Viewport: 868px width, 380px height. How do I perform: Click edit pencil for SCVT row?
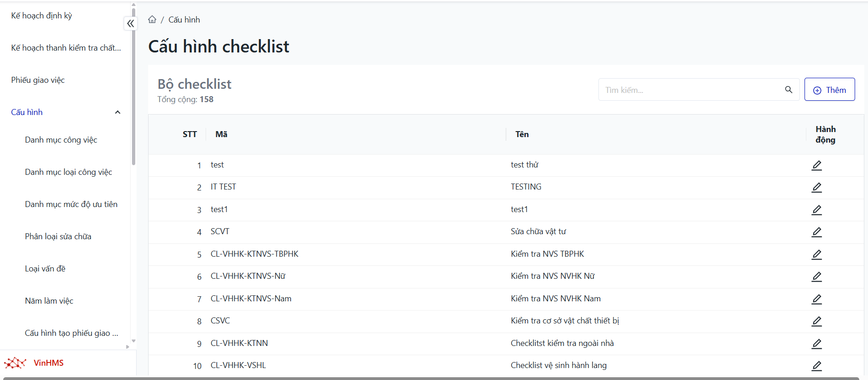(816, 232)
